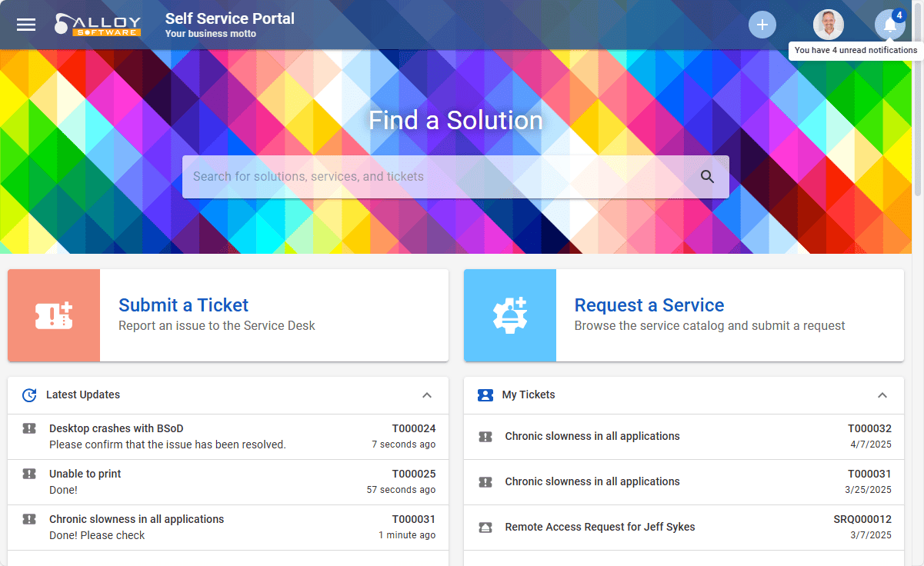Click the Submit a Ticket orange icon
This screenshot has height=566, width=924.
[54, 315]
